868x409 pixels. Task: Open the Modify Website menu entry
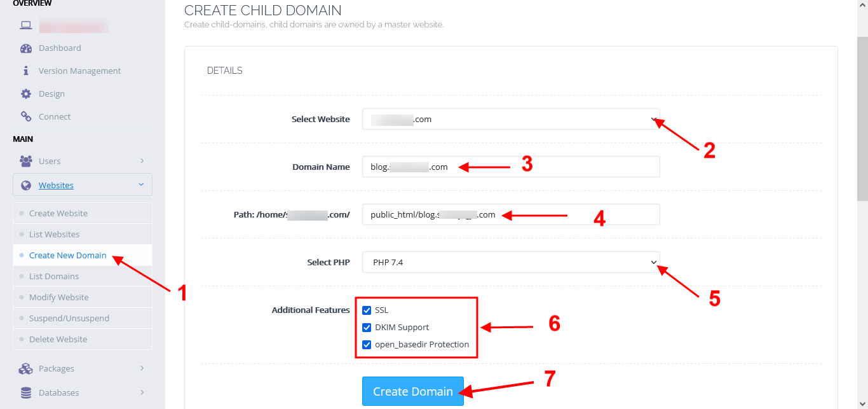[x=59, y=297]
